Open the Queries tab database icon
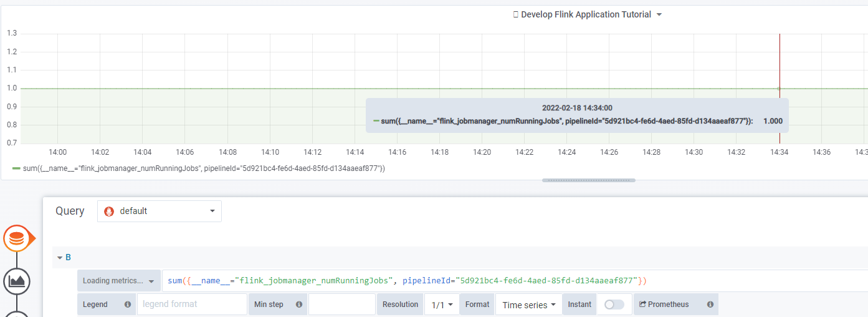868x317 pixels. (x=17, y=238)
